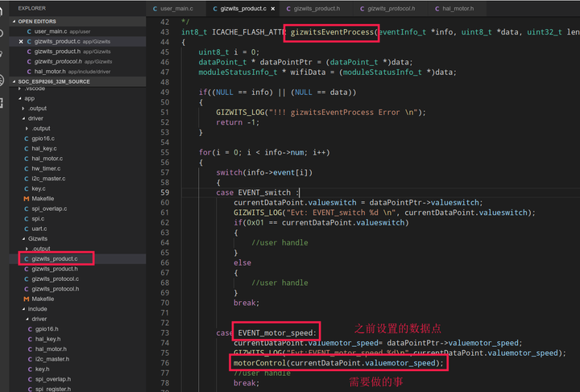Open i2c_master.h header file

52,359
